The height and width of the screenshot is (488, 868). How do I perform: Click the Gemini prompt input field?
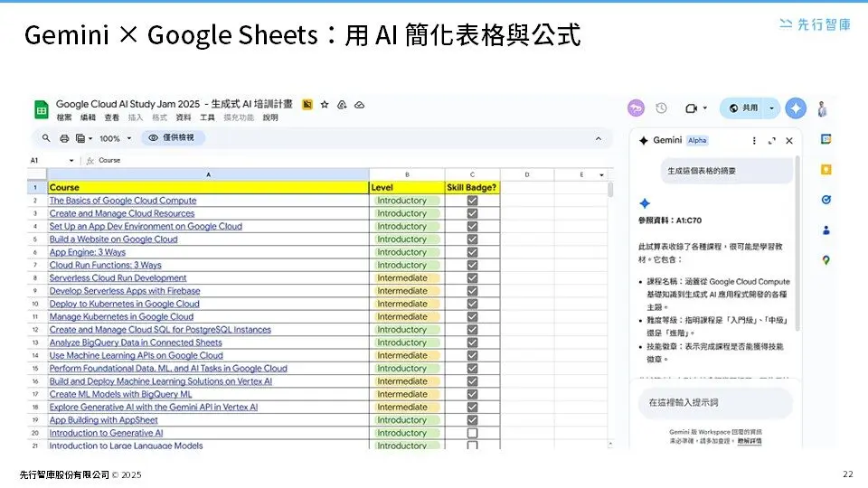[714, 403]
